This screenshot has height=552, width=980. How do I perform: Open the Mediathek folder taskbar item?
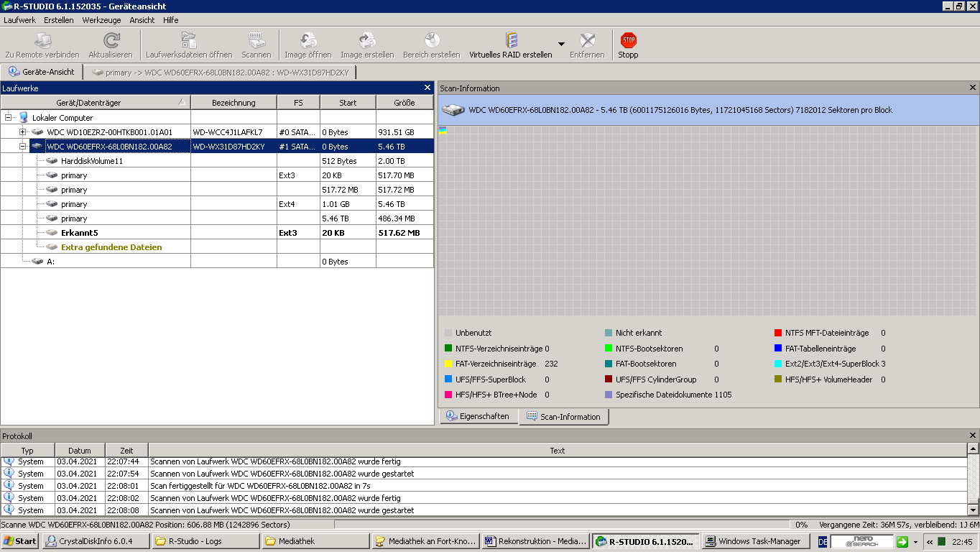pos(315,541)
